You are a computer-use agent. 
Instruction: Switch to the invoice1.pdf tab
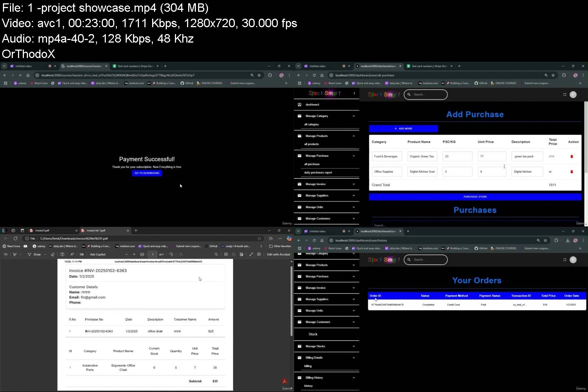pyautogui.click(x=53, y=231)
